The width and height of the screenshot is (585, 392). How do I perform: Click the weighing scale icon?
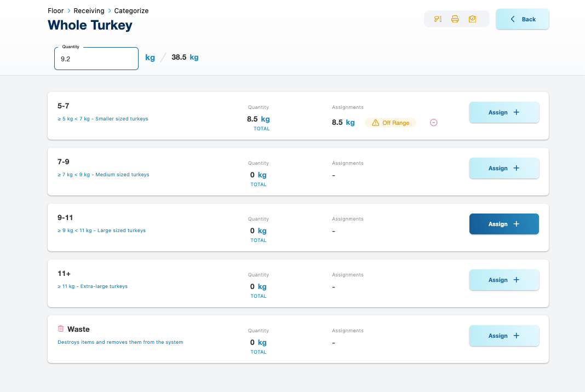472,19
